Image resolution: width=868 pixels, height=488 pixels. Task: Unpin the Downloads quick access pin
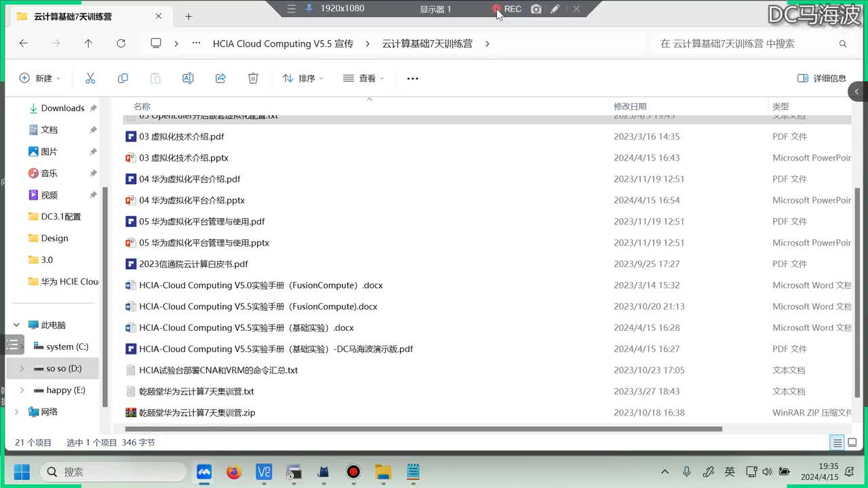click(93, 108)
